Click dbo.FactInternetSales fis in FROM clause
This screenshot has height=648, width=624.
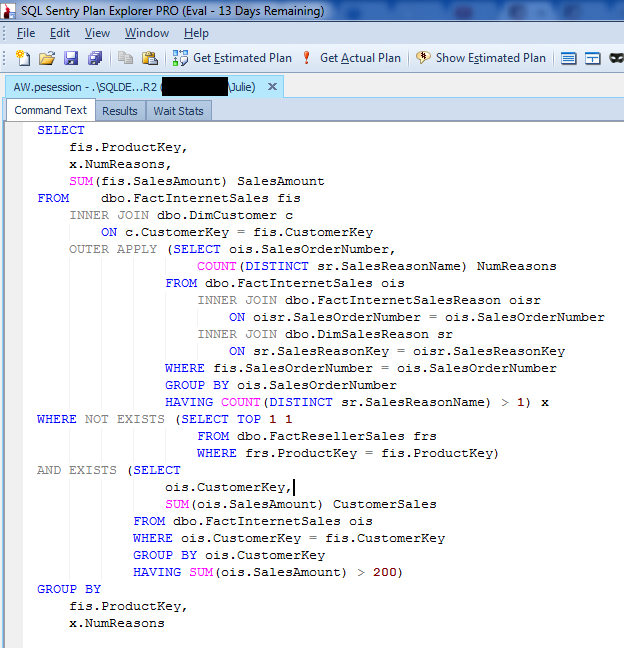pyautogui.click(x=201, y=198)
